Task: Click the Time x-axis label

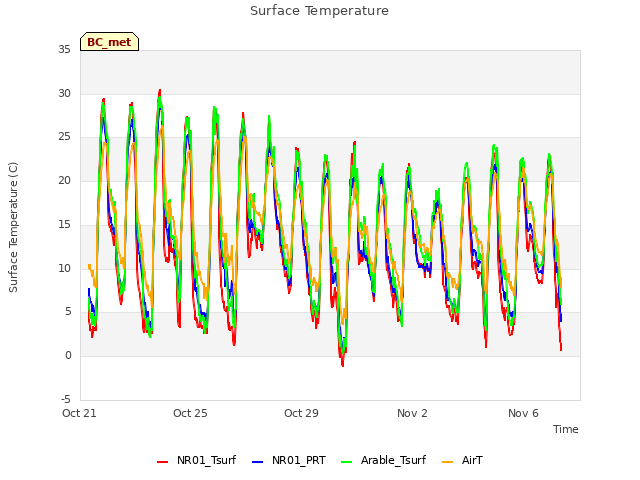Action: point(565,429)
